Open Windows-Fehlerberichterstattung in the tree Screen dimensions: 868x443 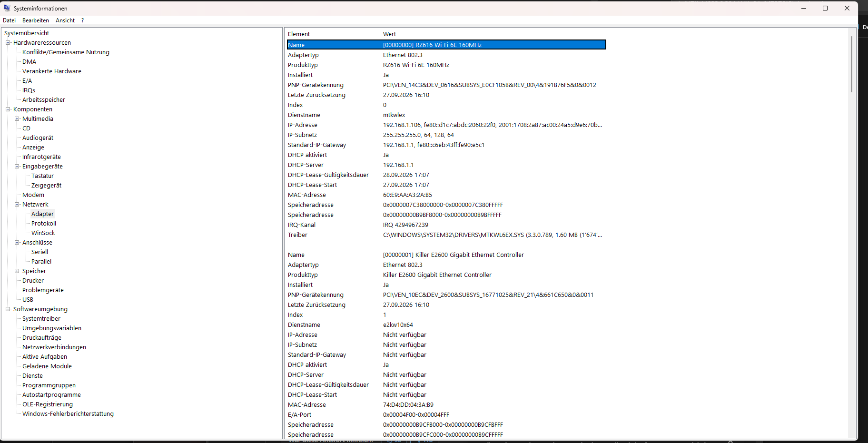coord(68,414)
